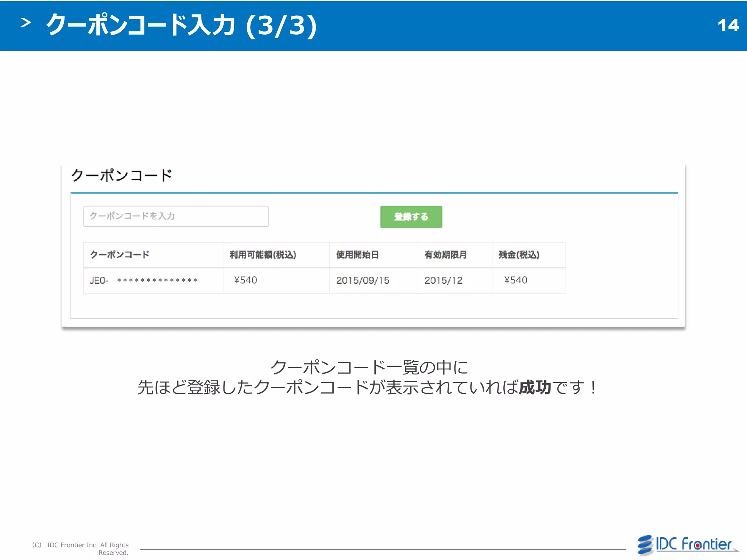
Task: Click the page number 14
Action: click(x=728, y=25)
